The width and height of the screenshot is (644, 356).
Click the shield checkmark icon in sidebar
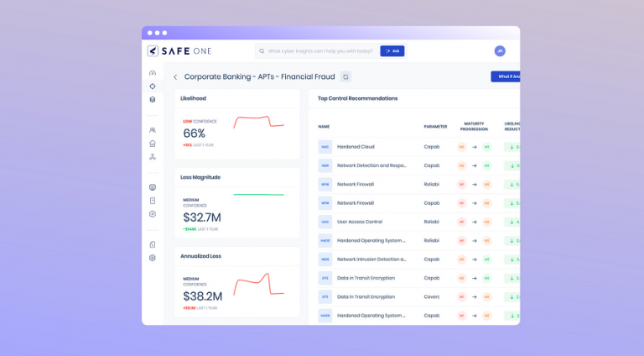click(153, 214)
